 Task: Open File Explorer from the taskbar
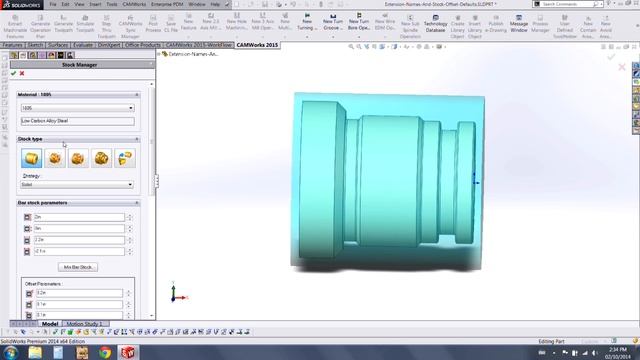click(x=35, y=353)
